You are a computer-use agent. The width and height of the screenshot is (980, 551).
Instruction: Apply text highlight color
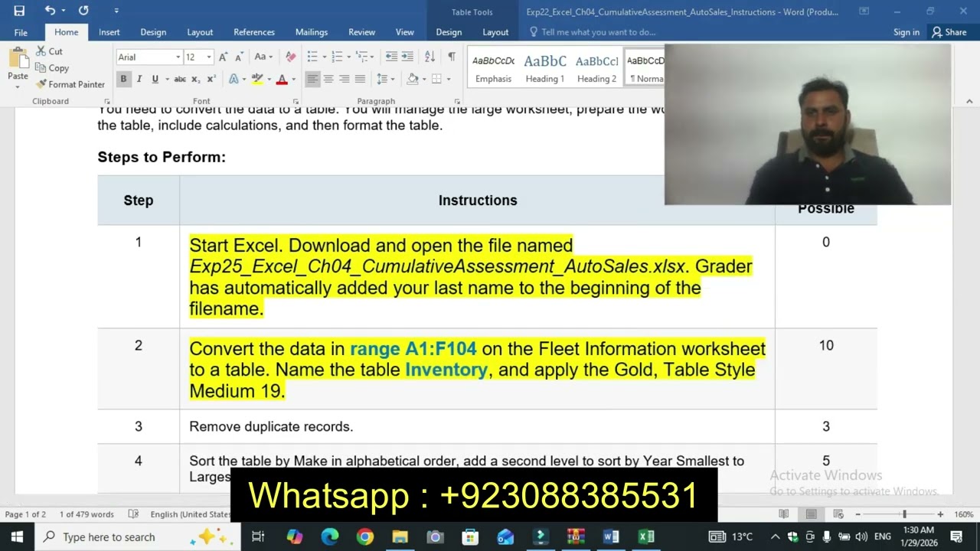pos(257,79)
